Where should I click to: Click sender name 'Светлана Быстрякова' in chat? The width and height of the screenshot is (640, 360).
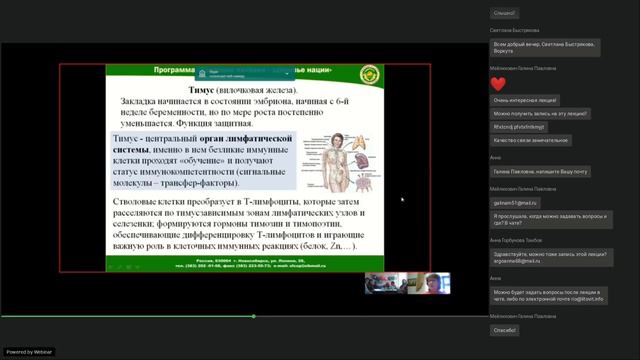pos(514,30)
